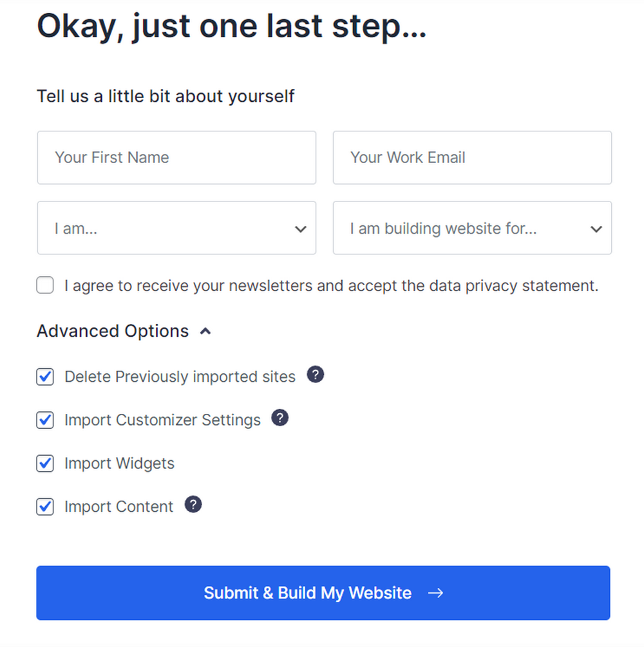Image resolution: width=644 pixels, height=647 pixels.
Task: Open help for Delete Previously imported sites
Action: click(316, 374)
